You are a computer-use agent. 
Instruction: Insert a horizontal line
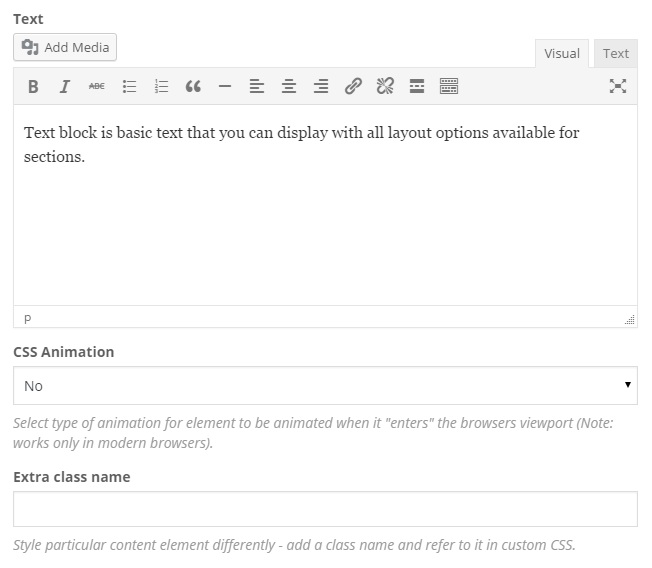pyautogui.click(x=225, y=87)
